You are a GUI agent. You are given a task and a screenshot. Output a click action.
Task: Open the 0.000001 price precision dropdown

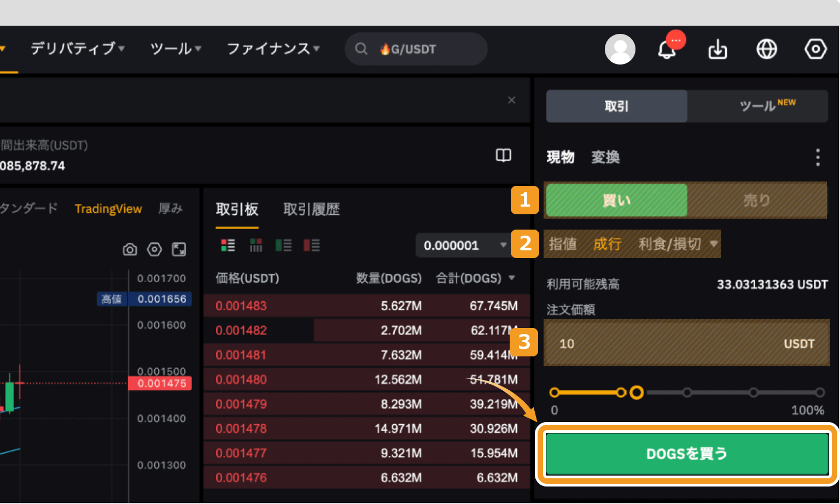465,245
